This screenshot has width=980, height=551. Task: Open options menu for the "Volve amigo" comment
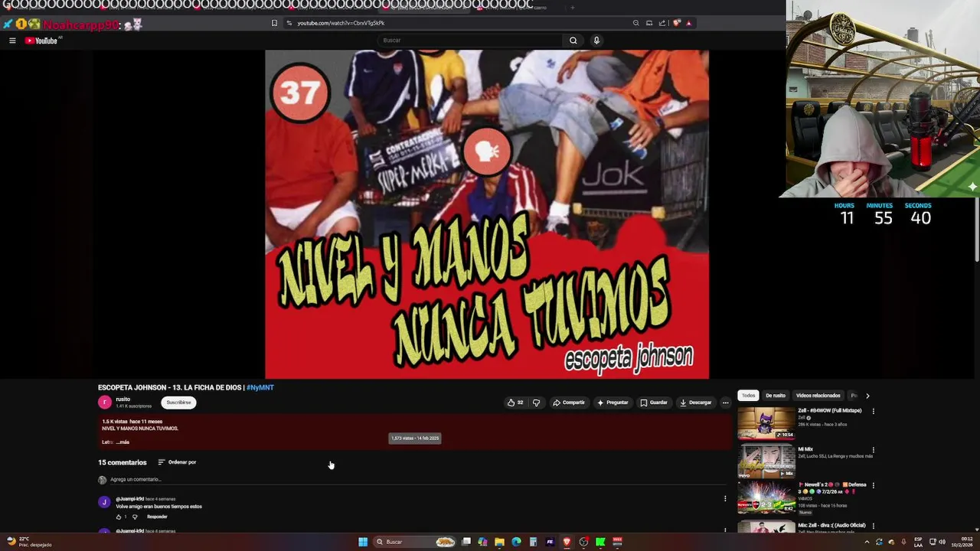pos(725,499)
